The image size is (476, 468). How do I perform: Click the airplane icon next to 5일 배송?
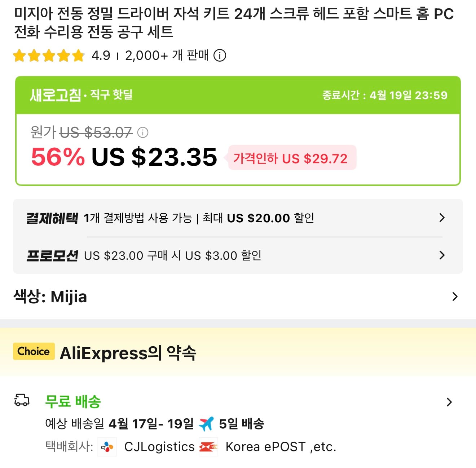point(206,424)
